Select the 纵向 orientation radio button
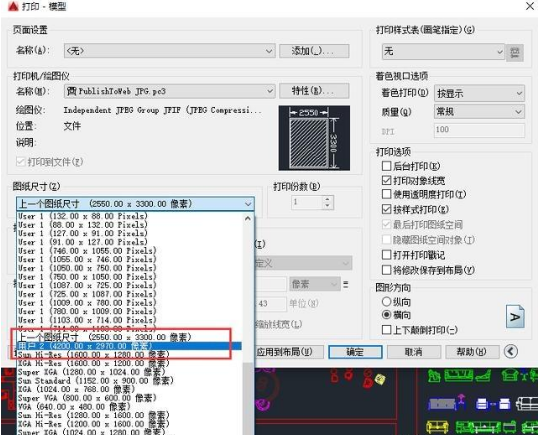The image size is (538, 435). 386,302
